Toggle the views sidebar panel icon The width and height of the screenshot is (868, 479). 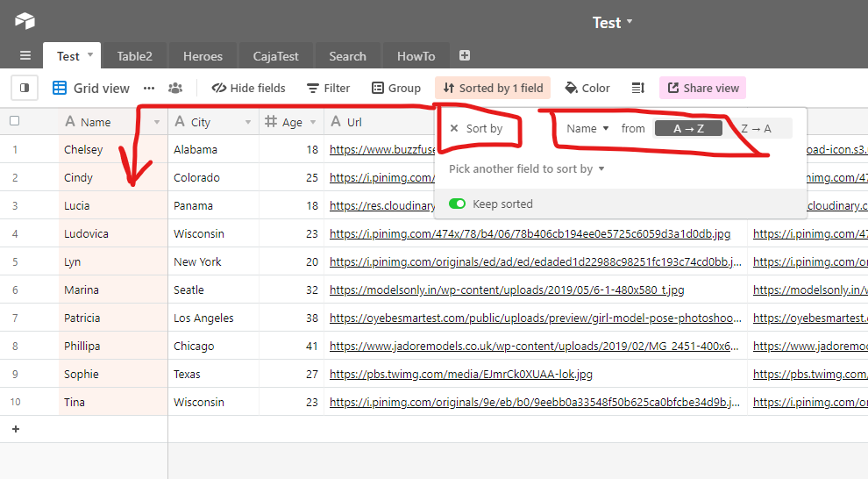pyautogui.click(x=25, y=88)
